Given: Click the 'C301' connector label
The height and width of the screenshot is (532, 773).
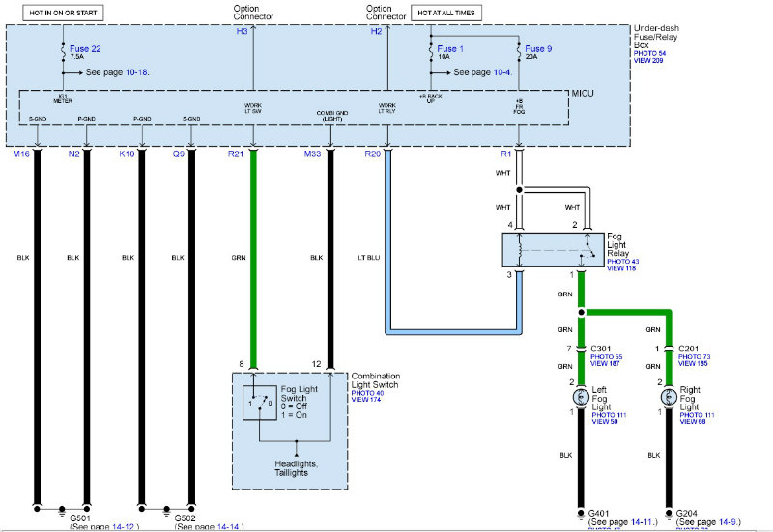Looking at the screenshot, I should pyautogui.click(x=601, y=349).
